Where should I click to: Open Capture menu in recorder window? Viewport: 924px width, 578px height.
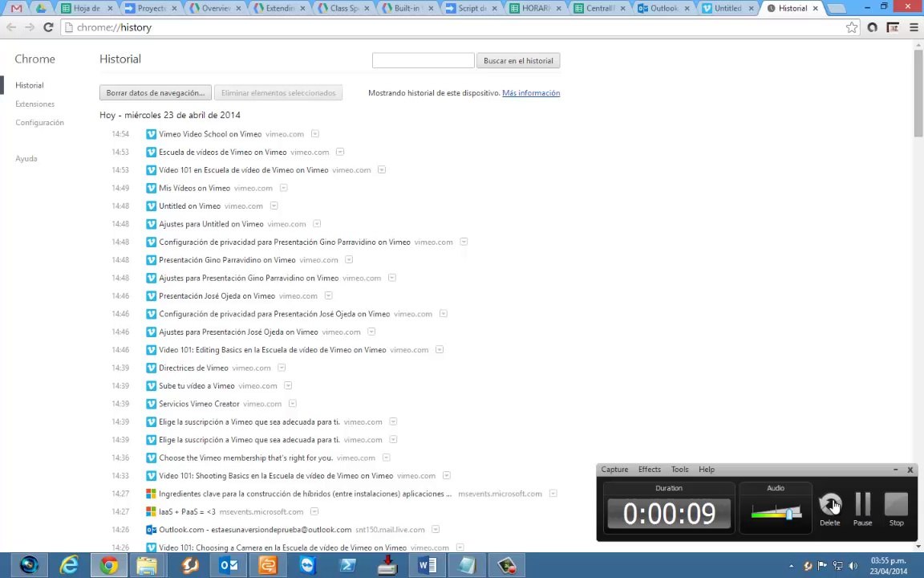click(x=614, y=470)
